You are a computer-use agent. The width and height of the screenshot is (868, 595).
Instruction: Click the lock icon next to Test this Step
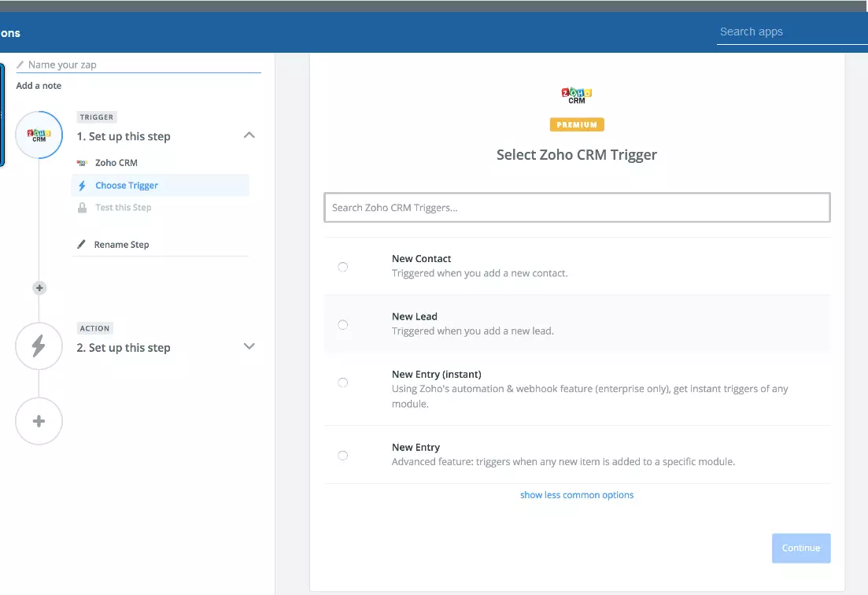point(82,208)
